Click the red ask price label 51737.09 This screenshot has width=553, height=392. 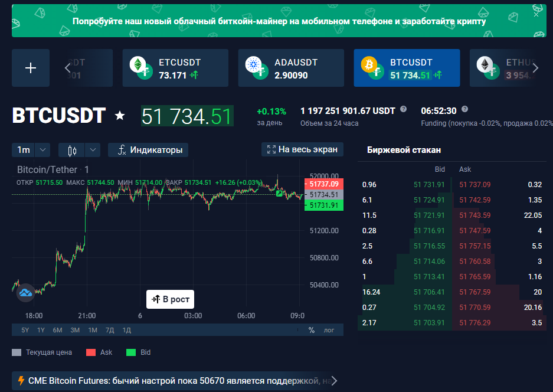[324, 184]
